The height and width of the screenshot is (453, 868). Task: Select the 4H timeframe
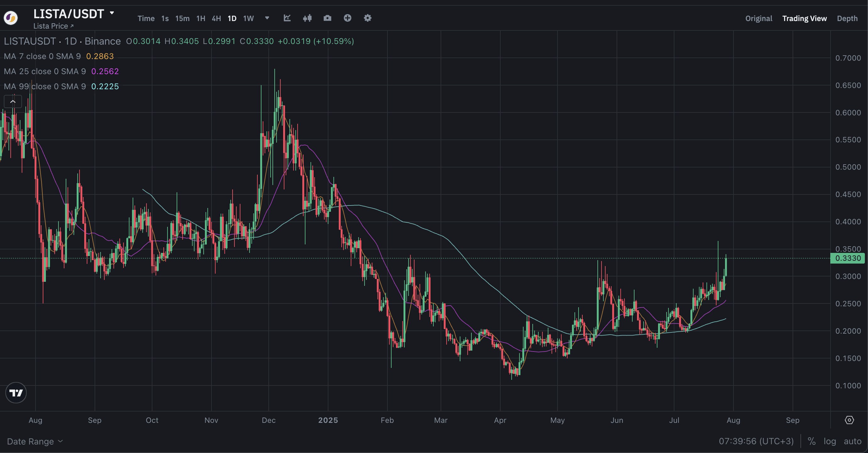click(216, 19)
